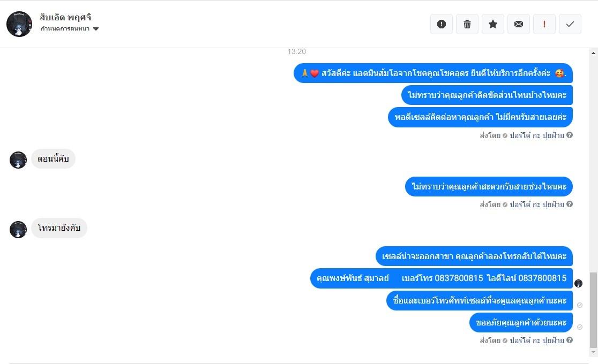Image resolution: width=598 pixels, height=364 pixels.
Task: Click the seen-by avatar beside phone number message
Action: (x=579, y=283)
